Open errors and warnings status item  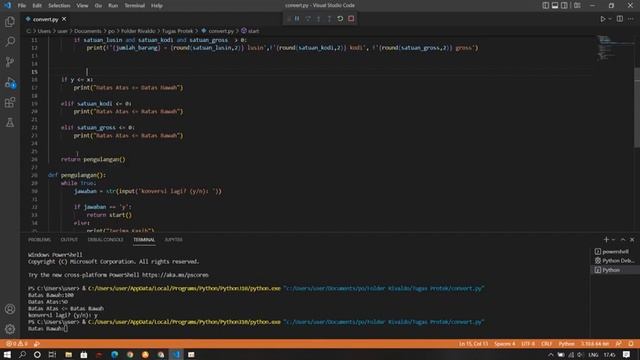[16, 344]
